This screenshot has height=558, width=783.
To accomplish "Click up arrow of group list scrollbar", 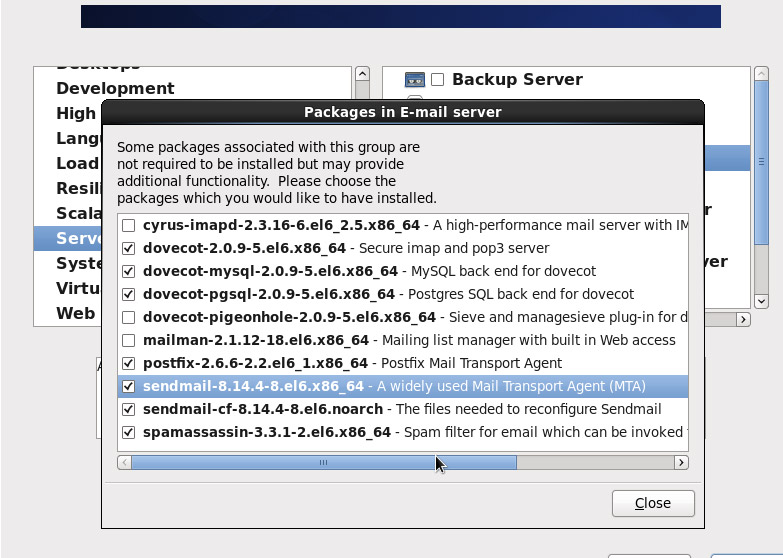I will 761,74.
